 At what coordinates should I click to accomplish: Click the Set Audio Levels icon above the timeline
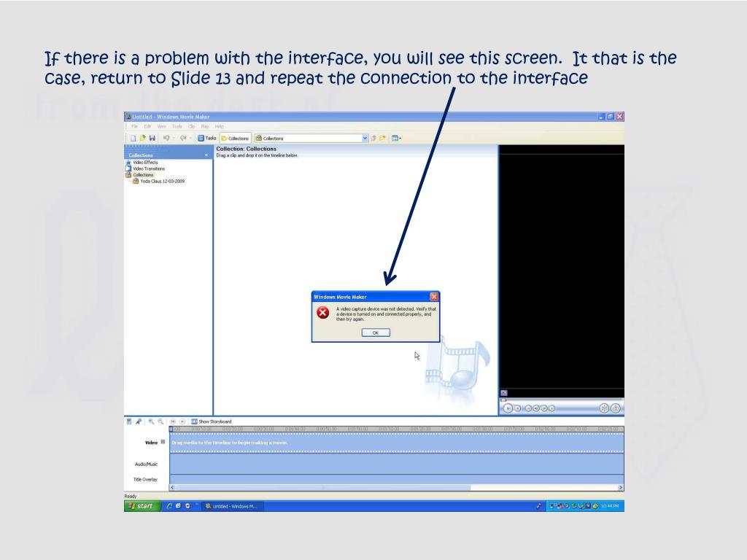[129, 421]
